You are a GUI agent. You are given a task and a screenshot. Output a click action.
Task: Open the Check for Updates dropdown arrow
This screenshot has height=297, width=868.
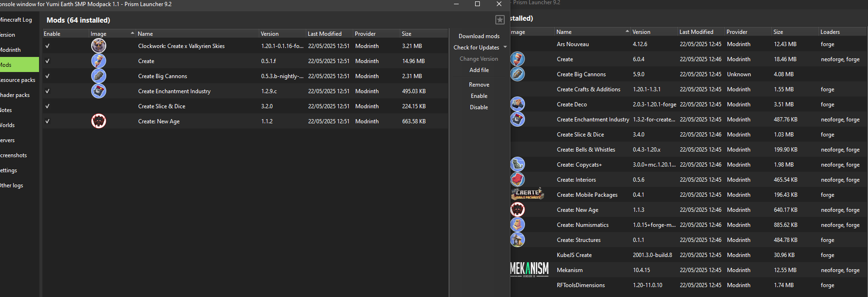tap(505, 47)
